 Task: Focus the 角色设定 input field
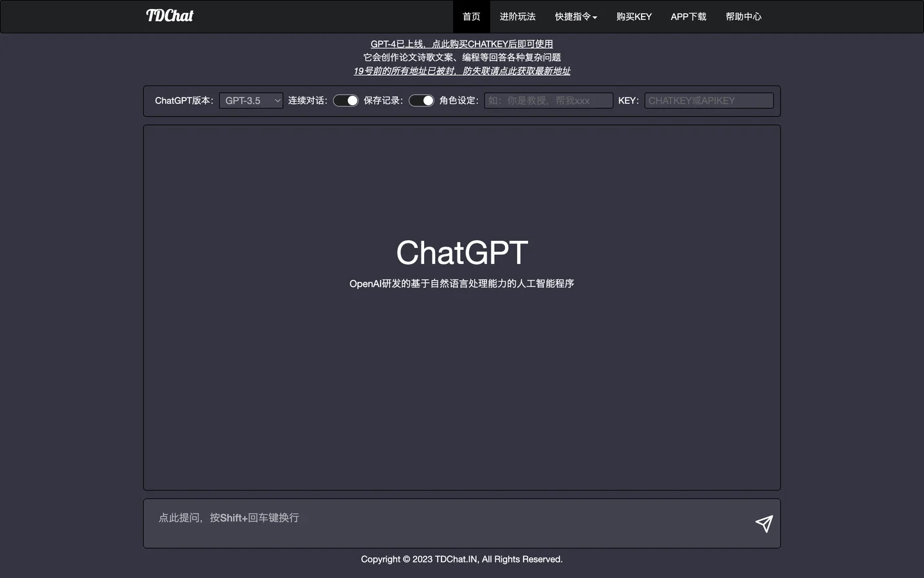(x=549, y=101)
